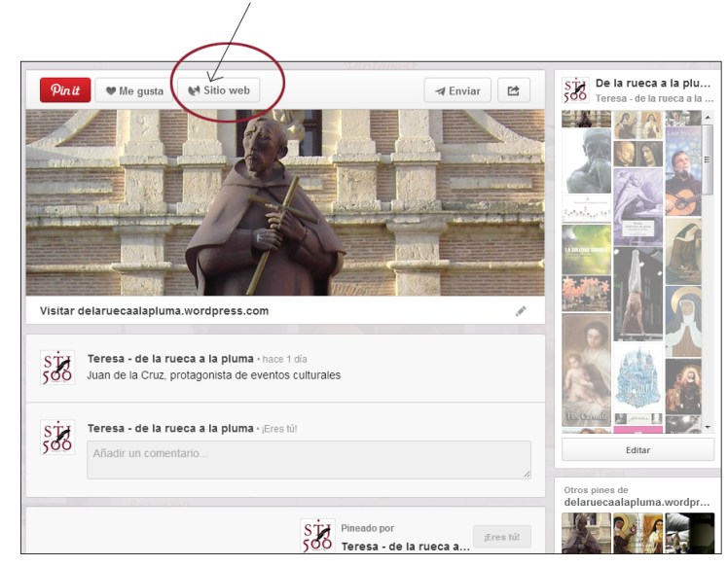This screenshot has height=566, width=728.
Task: Open the Sitio web button
Action: 219,90
